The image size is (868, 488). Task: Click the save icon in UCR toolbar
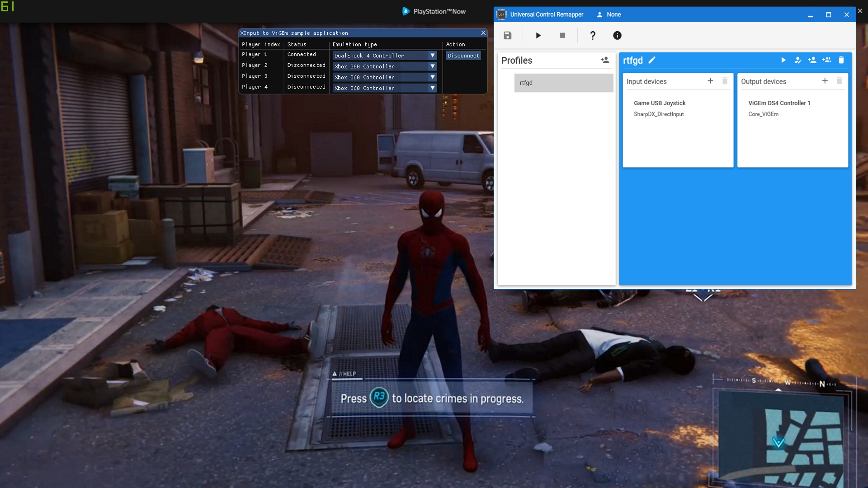508,35
